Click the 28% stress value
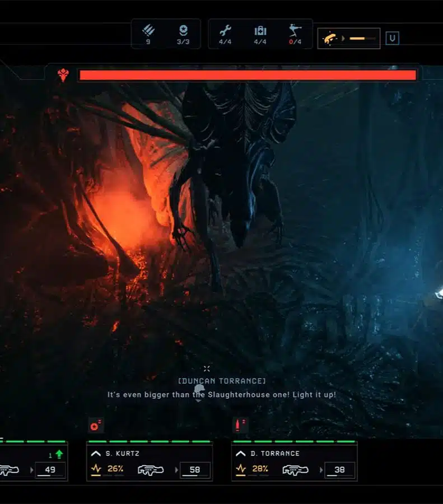Image resolution: width=443 pixels, height=504 pixels. [260, 469]
